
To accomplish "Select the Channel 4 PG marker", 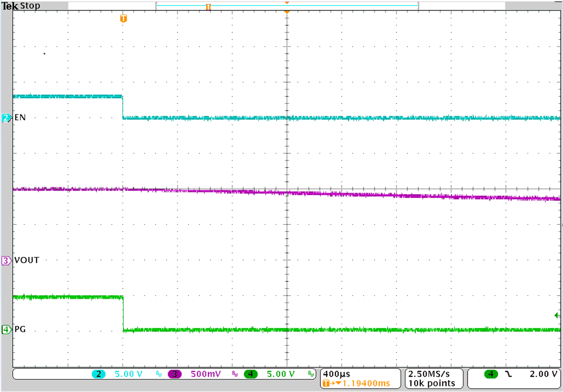I will click(6, 330).
